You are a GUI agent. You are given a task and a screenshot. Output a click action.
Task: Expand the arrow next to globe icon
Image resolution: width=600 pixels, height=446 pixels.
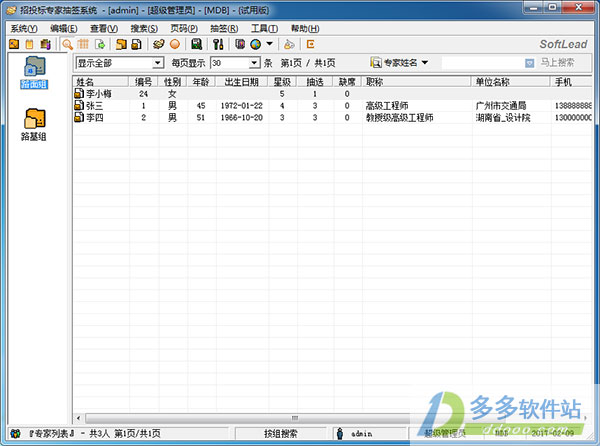click(269, 44)
